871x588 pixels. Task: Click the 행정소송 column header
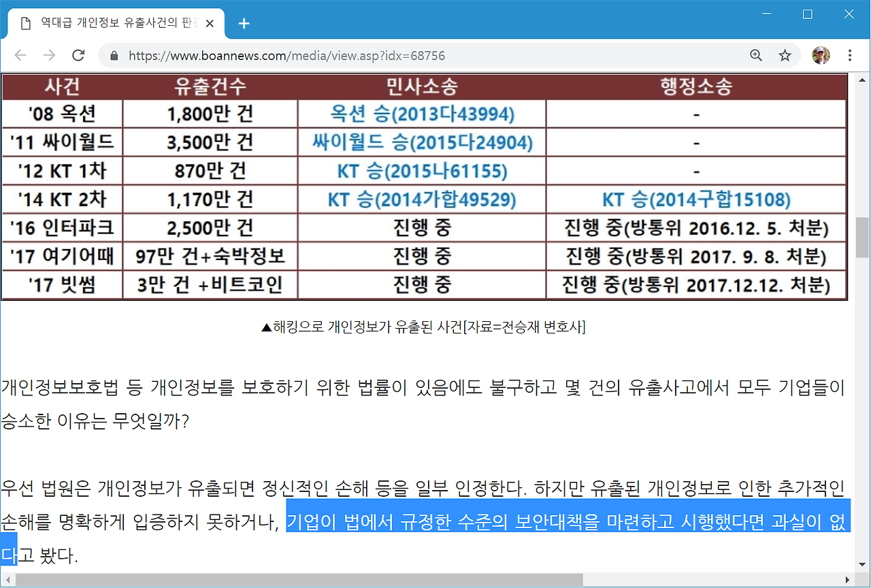click(x=696, y=87)
